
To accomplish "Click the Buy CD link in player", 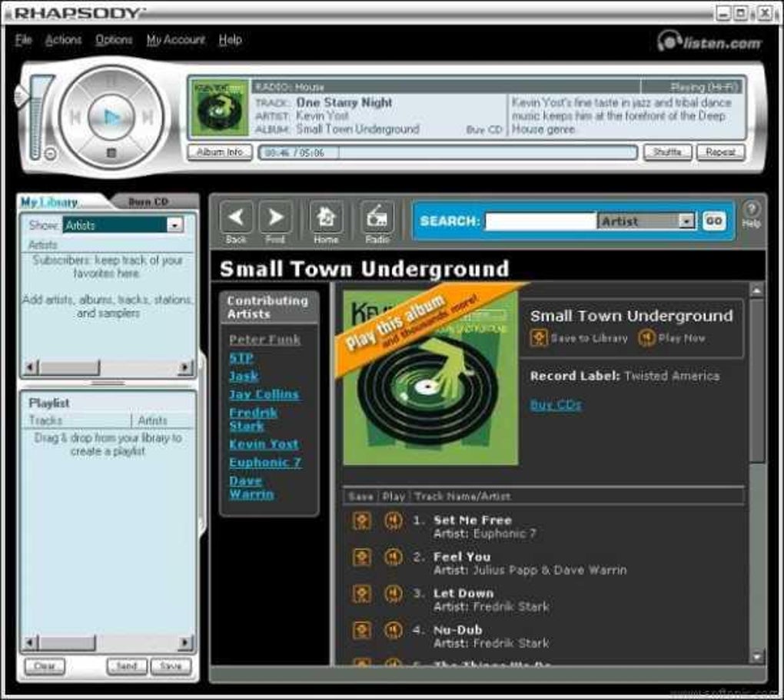I will click(x=483, y=130).
